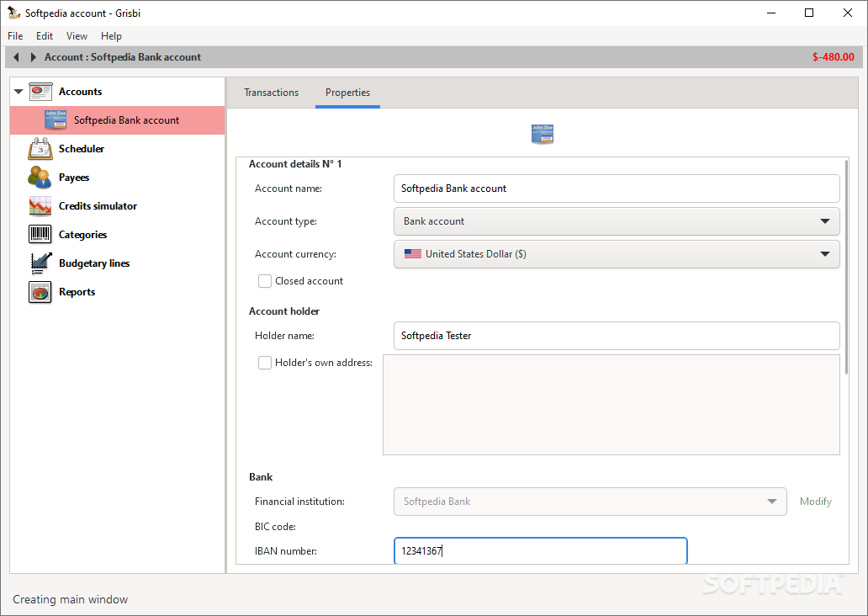The height and width of the screenshot is (616, 868).
Task: Open the Scheduler calendar icon
Action: (x=40, y=148)
